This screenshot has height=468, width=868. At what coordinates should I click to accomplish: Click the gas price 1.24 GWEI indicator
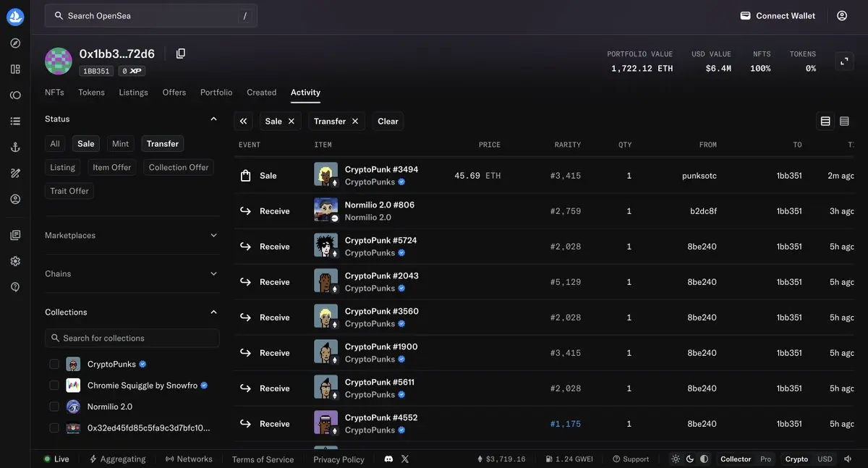[571, 459]
